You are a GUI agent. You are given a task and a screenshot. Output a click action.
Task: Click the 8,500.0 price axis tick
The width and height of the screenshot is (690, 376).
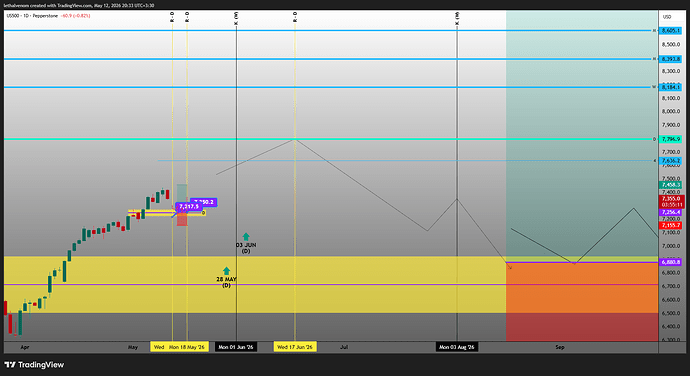671,44
